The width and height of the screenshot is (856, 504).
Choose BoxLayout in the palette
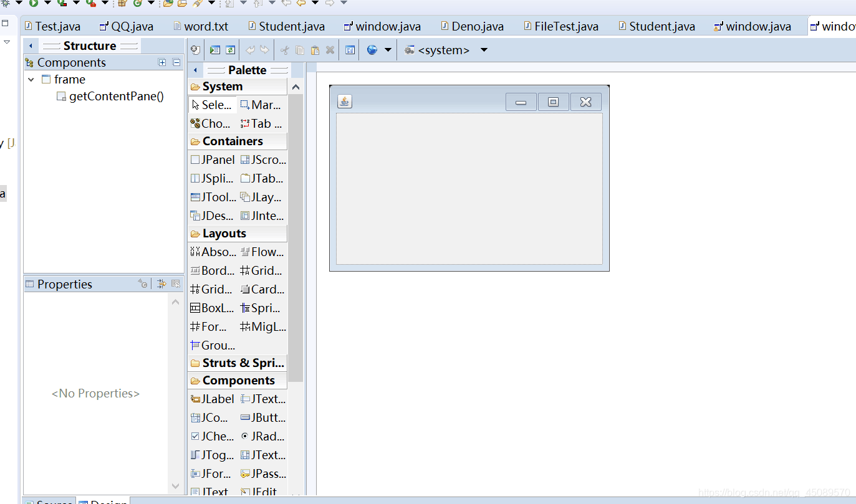click(212, 308)
